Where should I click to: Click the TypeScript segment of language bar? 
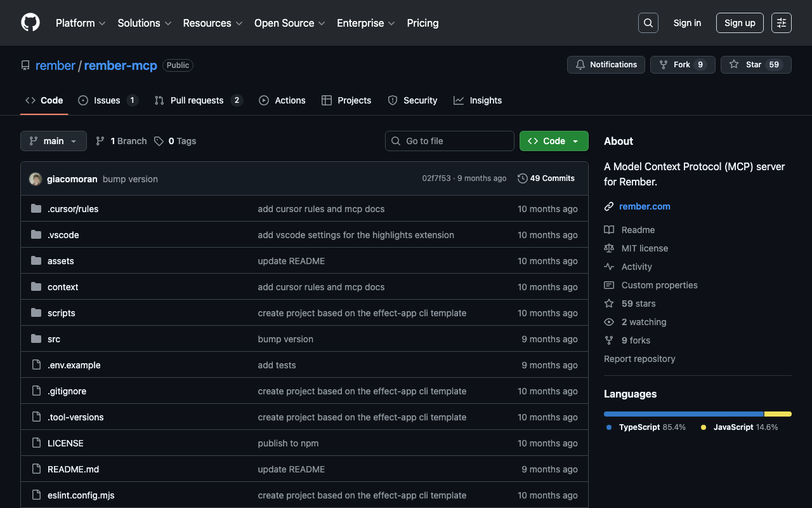pos(683,414)
